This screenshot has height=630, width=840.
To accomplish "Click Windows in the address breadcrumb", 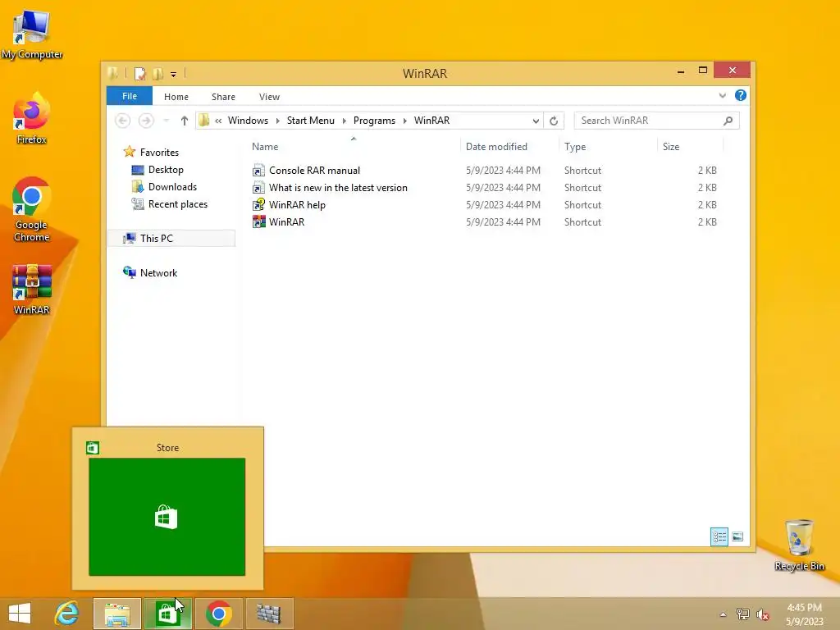I will (248, 121).
